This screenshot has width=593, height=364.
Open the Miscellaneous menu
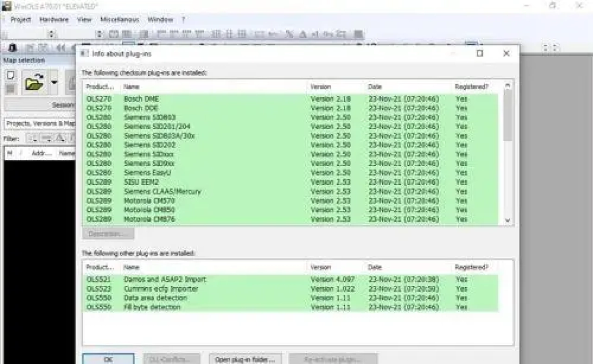120,19
